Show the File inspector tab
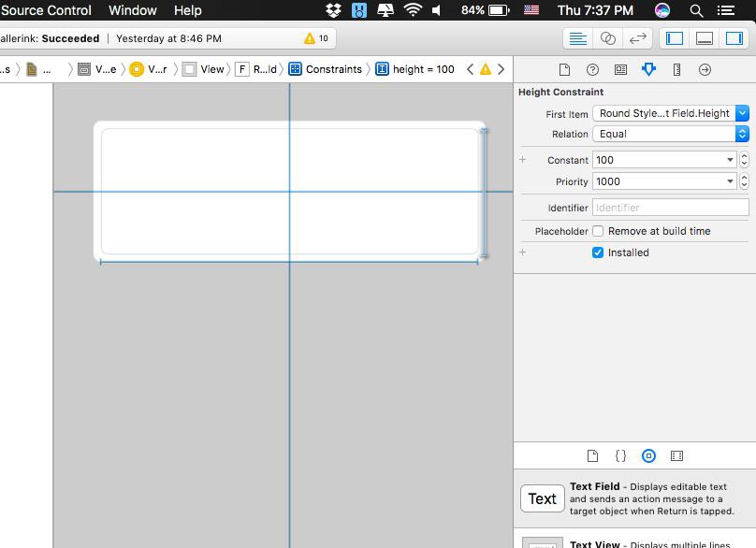The width and height of the screenshot is (756, 548). 564,70
